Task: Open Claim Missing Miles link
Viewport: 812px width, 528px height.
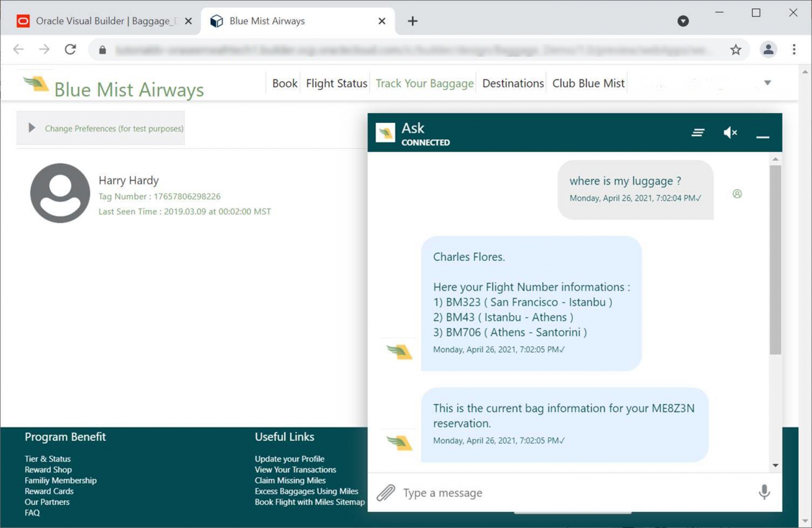Action: tap(290, 481)
